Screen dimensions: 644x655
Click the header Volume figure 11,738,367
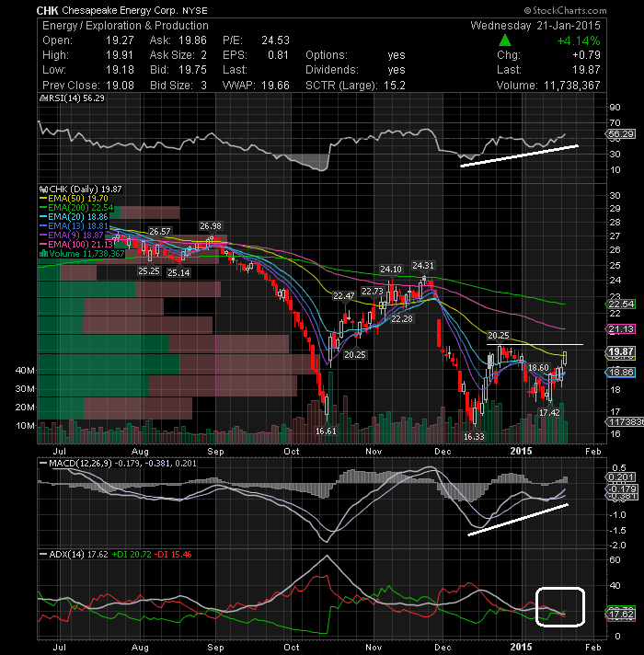click(571, 86)
